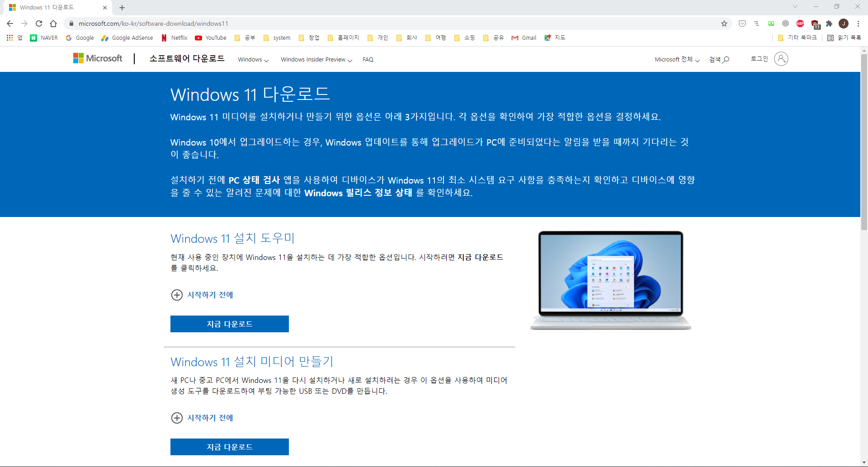Image resolution: width=868 pixels, height=467 pixels.
Task: Open the 기타 북마크 folder
Action: click(x=797, y=38)
